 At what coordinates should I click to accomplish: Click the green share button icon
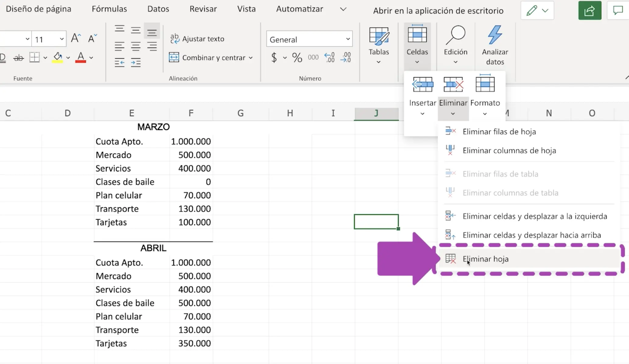[589, 11]
